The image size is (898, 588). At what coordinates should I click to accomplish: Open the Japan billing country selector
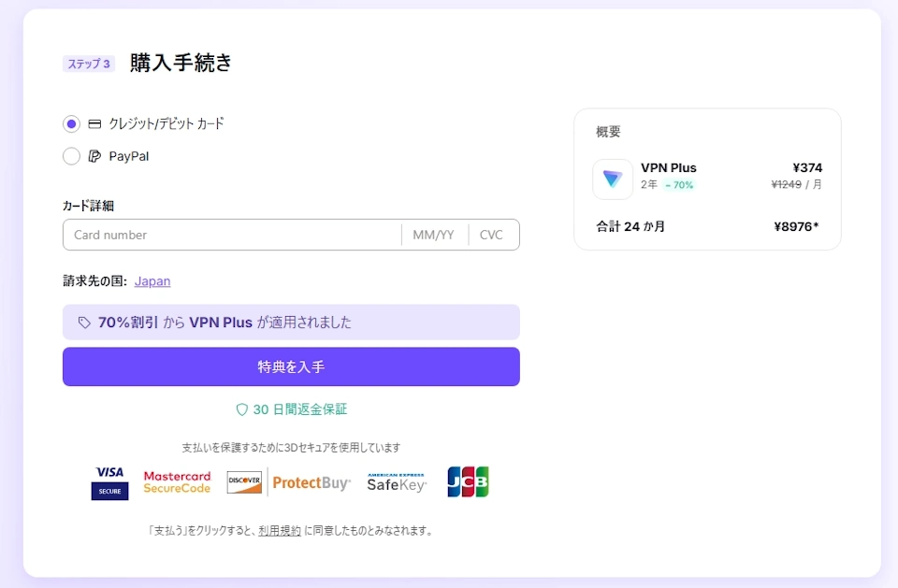pos(152,280)
